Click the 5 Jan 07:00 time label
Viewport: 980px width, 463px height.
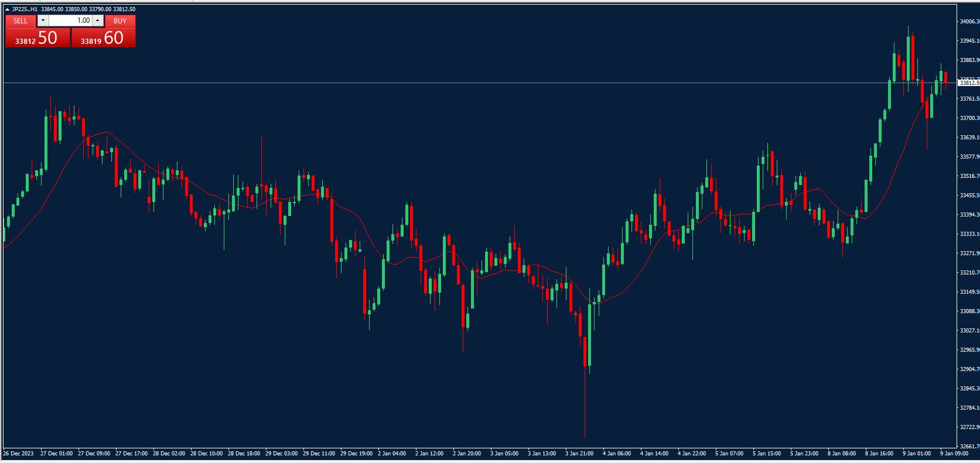click(x=730, y=453)
